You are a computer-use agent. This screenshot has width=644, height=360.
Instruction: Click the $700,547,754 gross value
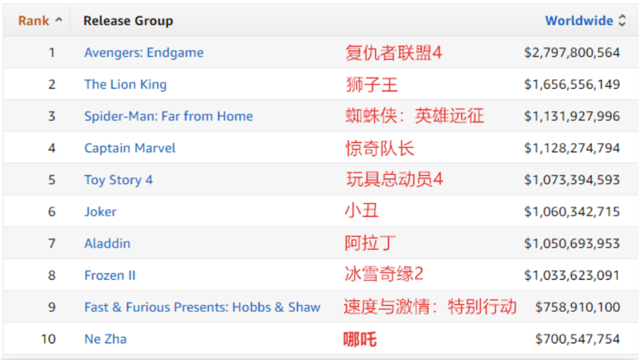pyautogui.click(x=577, y=339)
